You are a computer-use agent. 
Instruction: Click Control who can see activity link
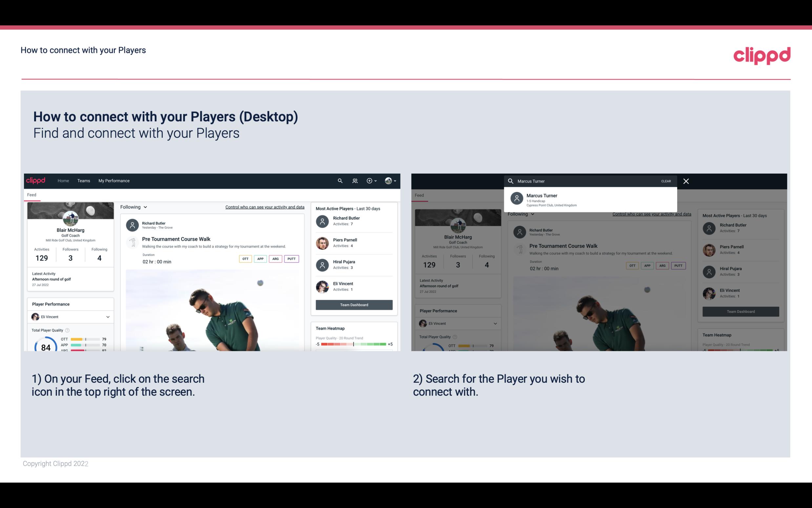coord(264,207)
